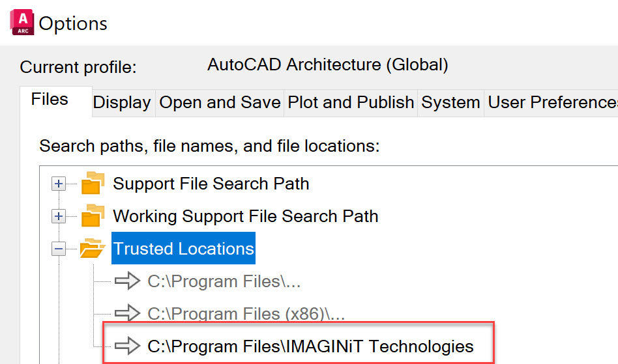Open the Open and Save tab
The image size is (618, 364).
pos(220,103)
